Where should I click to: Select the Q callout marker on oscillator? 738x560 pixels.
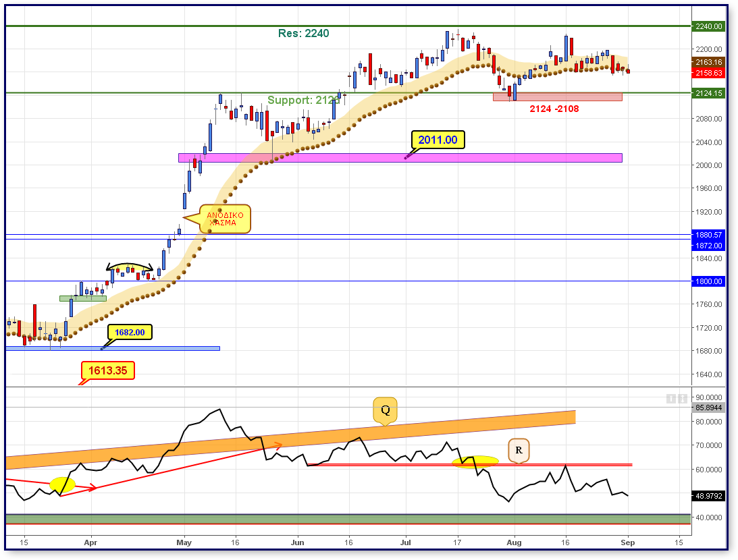pyautogui.click(x=386, y=411)
